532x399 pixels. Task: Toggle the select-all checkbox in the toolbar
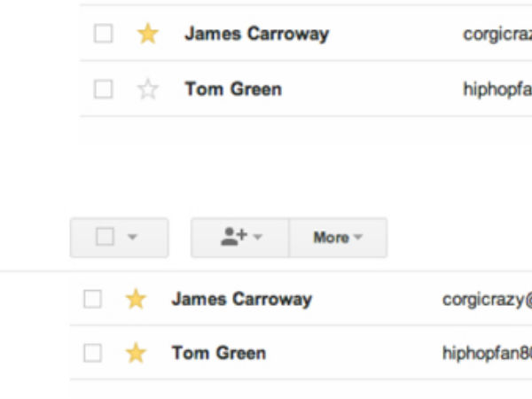click(105, 237)
